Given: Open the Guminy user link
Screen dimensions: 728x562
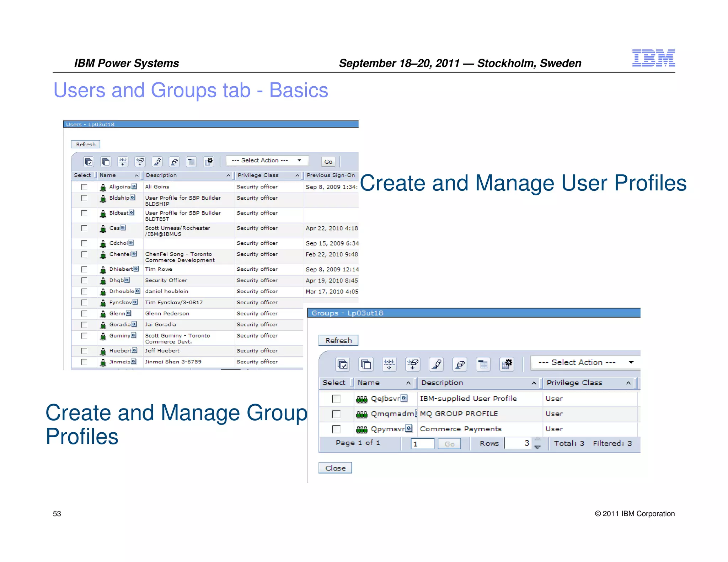Looking at the screenshot, I should pos(120,336).
